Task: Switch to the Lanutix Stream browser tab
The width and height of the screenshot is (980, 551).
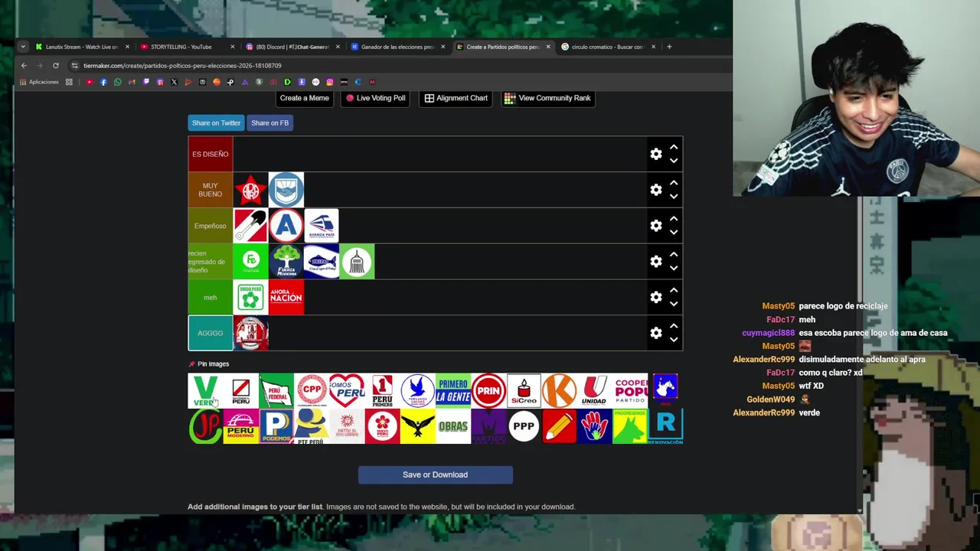Action: click(x=82, y=47)
